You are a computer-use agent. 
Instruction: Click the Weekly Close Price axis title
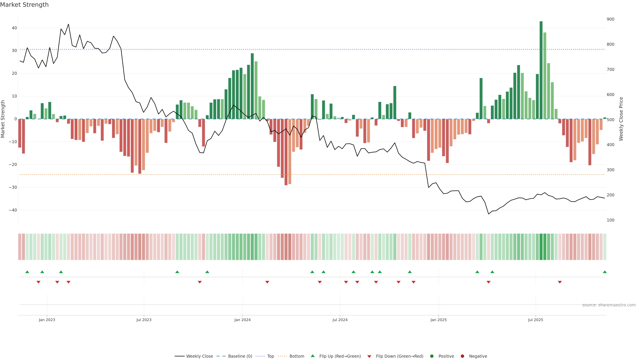point(621,119)
